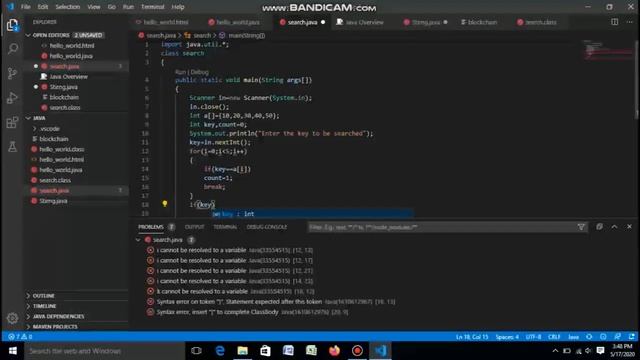
Task: Click the Run code lens above main
Action: coord(180,72)
